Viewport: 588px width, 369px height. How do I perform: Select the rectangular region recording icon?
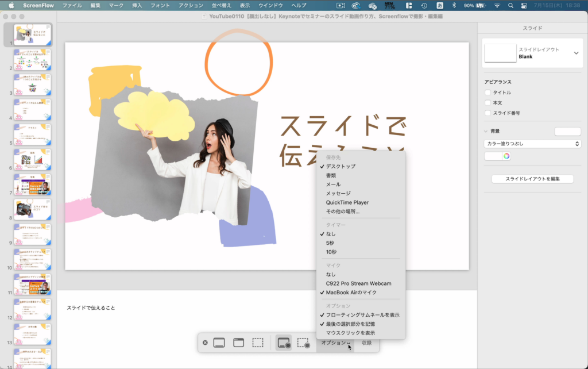258,343
